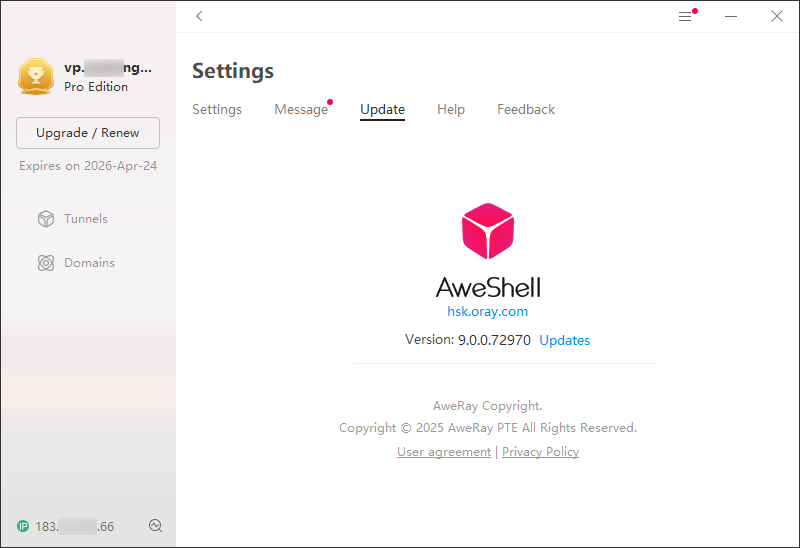Screen dimensions: 800x548
Task: Open the hsk.oray.com link
Action: point(487,311)
